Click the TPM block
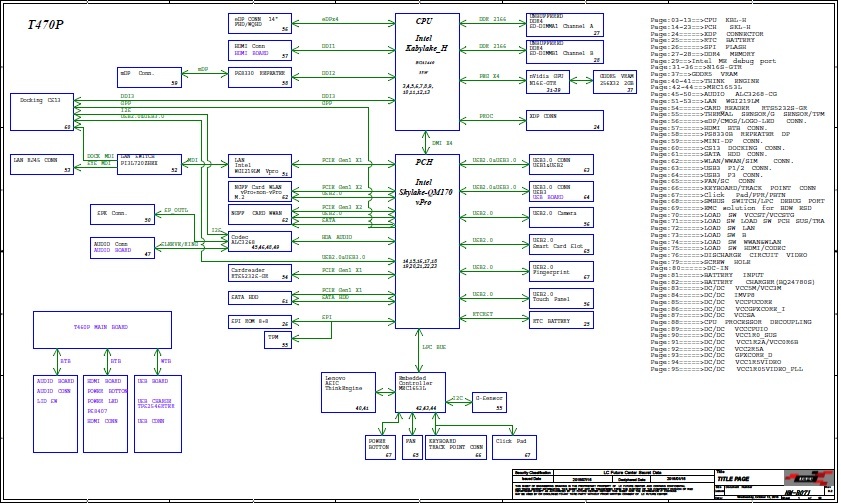This screenshot has height=504, width=841. [x=278, y=340]
